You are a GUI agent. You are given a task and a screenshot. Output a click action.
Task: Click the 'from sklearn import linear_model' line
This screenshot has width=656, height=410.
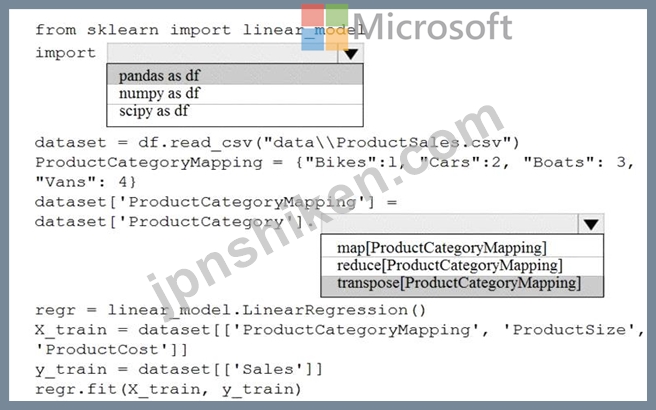200,30
